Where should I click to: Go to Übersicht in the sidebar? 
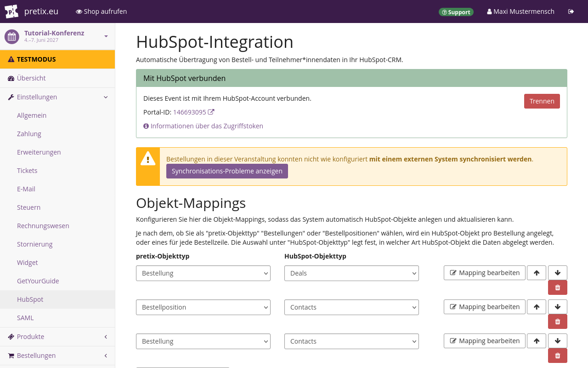pyautogui.click(x=57, y=78)
